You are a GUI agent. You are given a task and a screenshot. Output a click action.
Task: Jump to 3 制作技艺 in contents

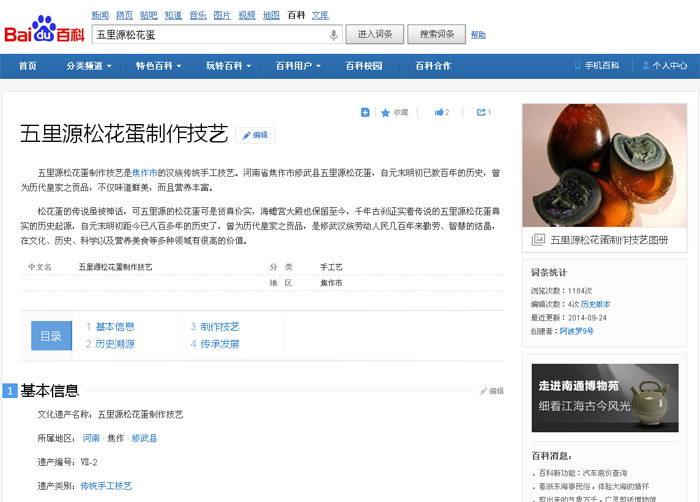[215, 327]
